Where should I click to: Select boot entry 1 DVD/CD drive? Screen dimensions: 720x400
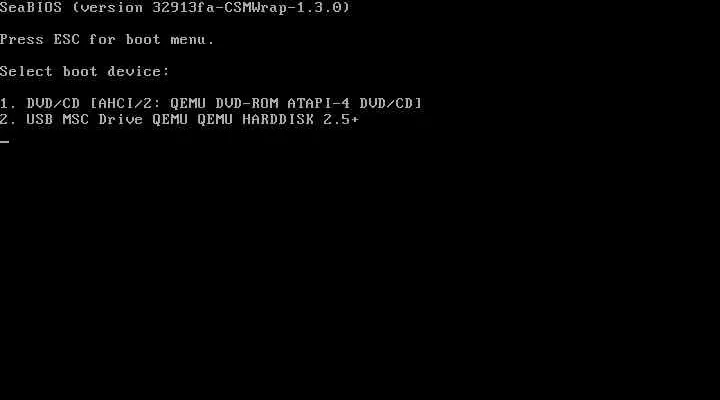(211, 103)
